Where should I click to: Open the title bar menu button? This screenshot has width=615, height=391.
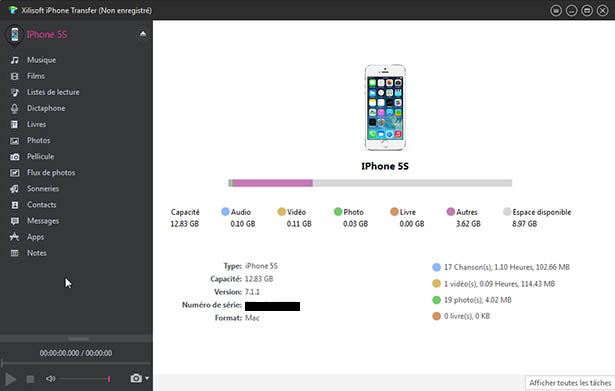click(556, 11)
